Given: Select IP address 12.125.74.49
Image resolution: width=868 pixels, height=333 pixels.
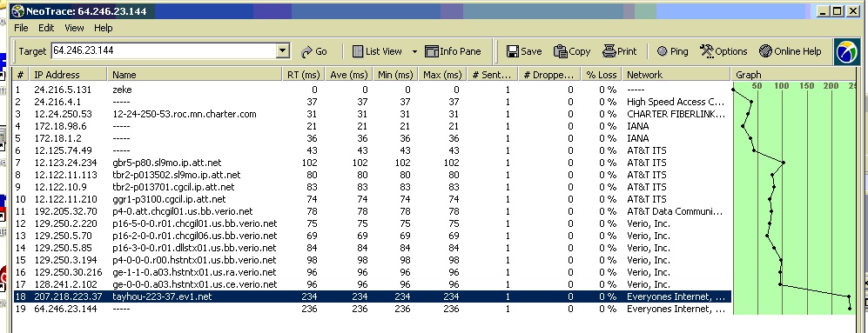Looking at the screenshot, I should tap(63, 150).
